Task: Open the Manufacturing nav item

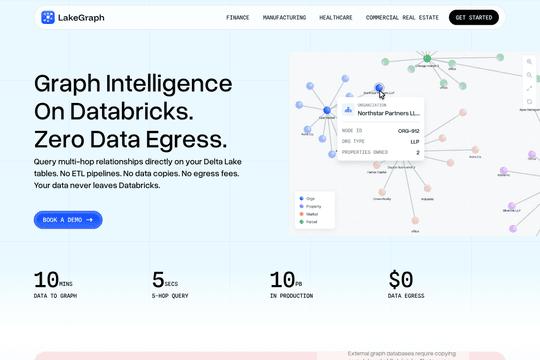Action: [x=284, y=18]
